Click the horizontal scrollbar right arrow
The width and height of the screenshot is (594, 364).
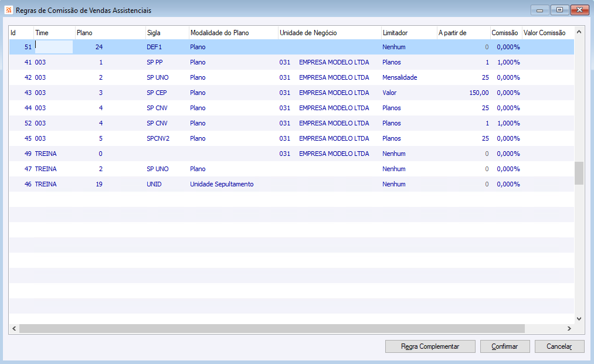click(x=569, y=328)
